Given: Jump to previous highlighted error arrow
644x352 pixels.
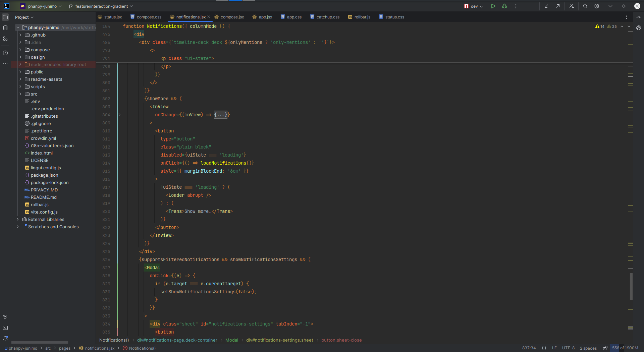Looking at the screenshot, I should pyautogui.click(x=622, y=26).
